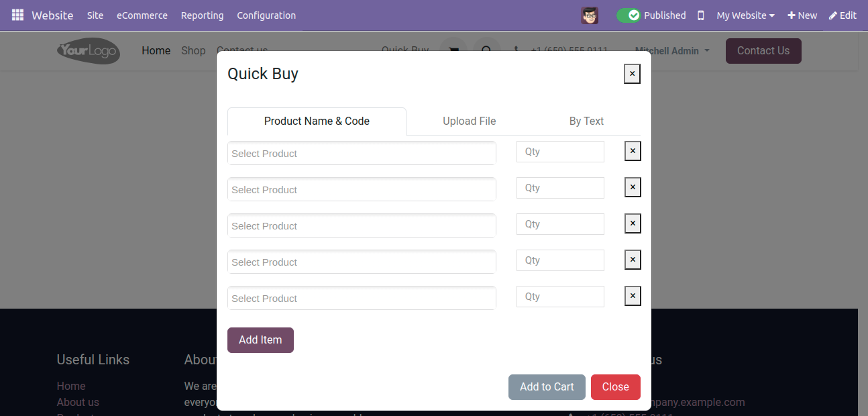The image size is (868, 416).
Task: Focus the fifth row Qty field
Action: 560,297
